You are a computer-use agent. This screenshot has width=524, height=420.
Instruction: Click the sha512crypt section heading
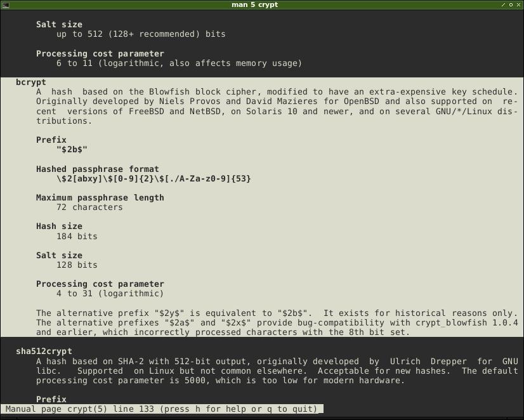click(44, 351)
